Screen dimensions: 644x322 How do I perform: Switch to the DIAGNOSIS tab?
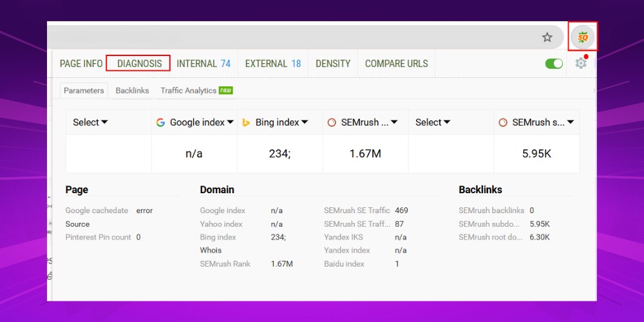pyautogui.click(x=139, y=64)
